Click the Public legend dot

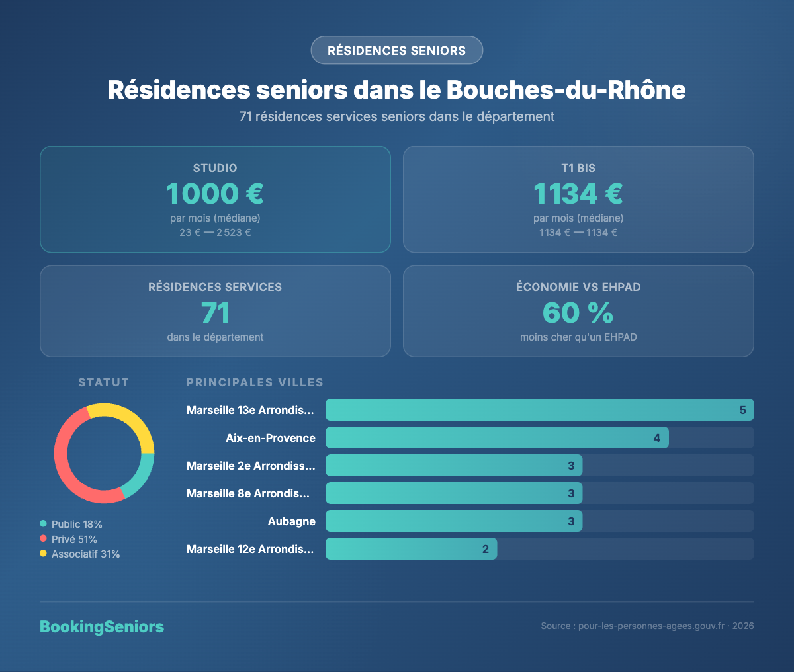click(44, 524)
